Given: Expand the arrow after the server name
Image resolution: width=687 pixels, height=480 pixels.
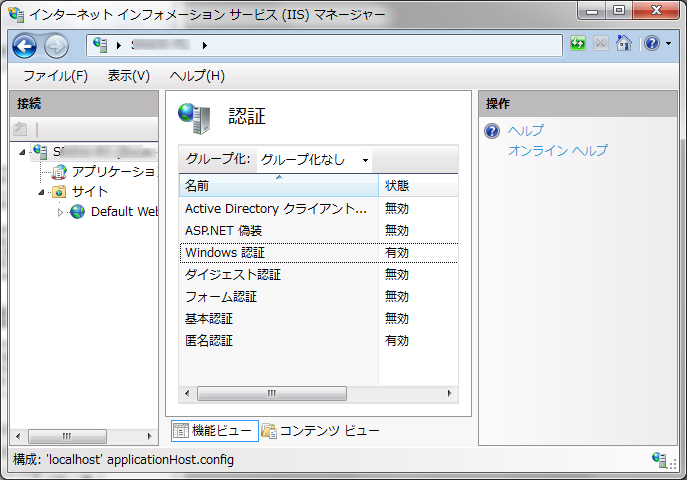Looking at the screenshot, I should tap(205, 45).
